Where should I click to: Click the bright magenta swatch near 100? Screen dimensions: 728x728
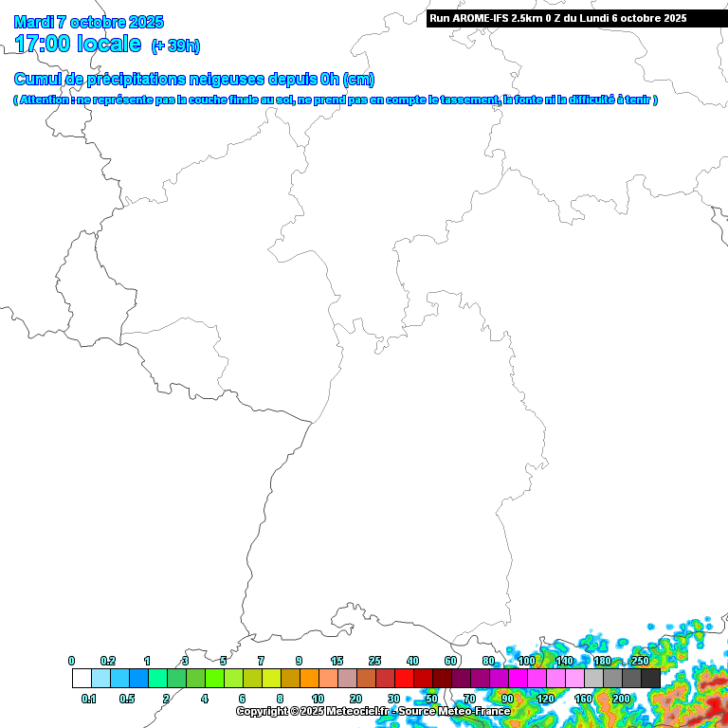[x=518, y=678]
